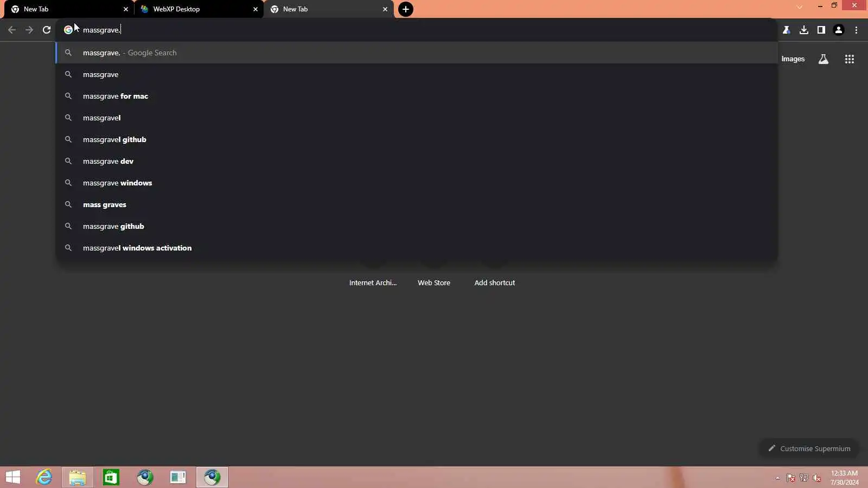Image resolution: width=868 pixels, height=488 pixels.
Task: Click the network tray icon
Action: 804,478
